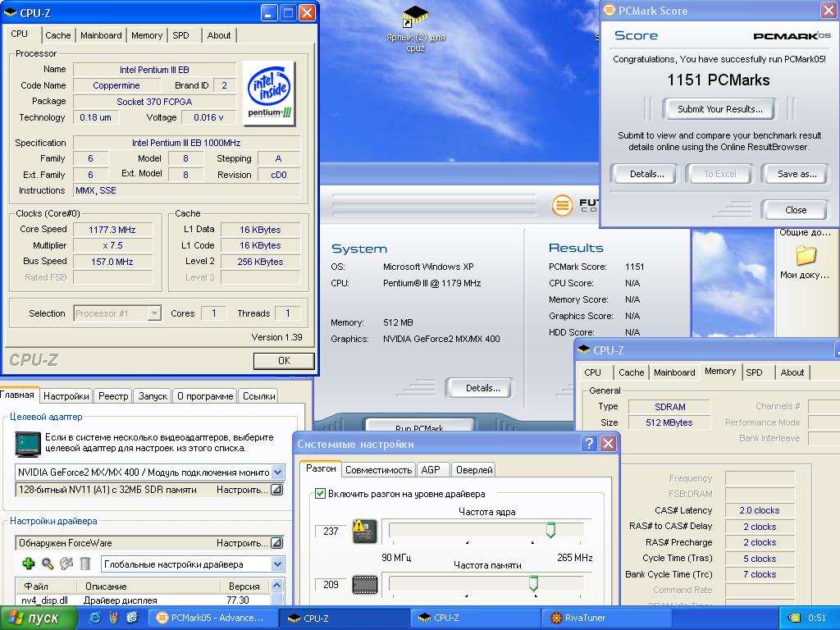Open SPD tab in top CPU-Z window
Viewport: 840px width, 630px height.
181,35
